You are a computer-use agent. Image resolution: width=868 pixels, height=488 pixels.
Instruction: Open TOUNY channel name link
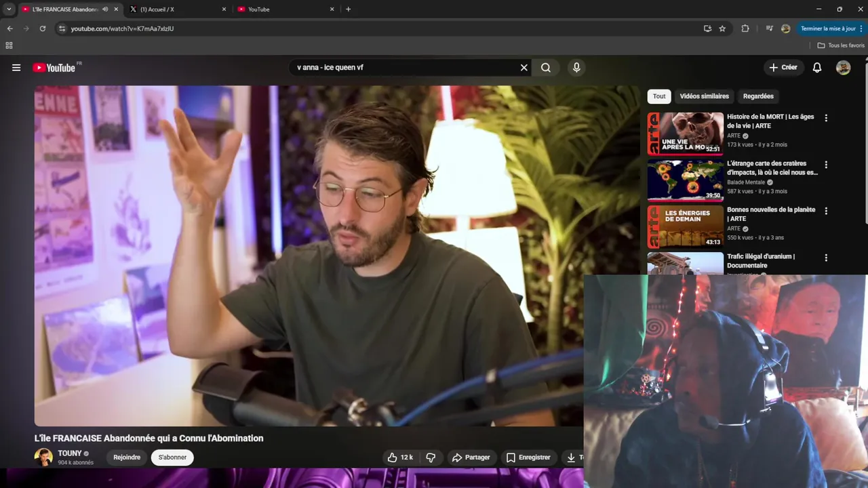pyautogui.click(x=70, y=453)
